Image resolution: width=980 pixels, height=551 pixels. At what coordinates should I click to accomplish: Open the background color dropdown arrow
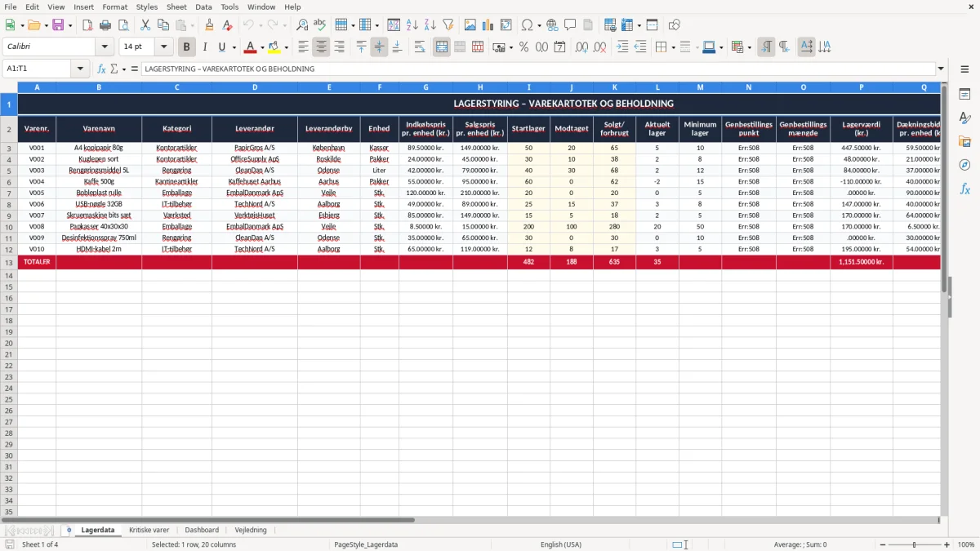(x=287, y=47)
